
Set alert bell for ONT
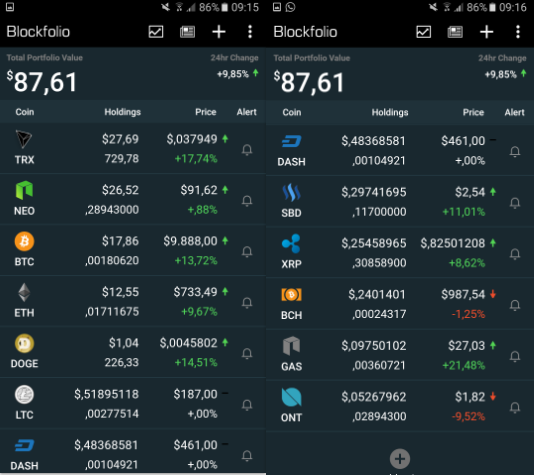515,407
